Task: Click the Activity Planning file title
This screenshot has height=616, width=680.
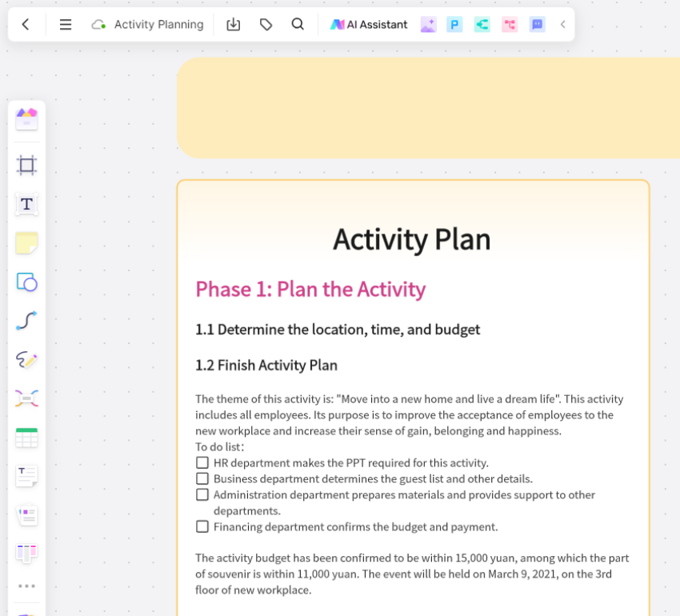Action: 158,24
